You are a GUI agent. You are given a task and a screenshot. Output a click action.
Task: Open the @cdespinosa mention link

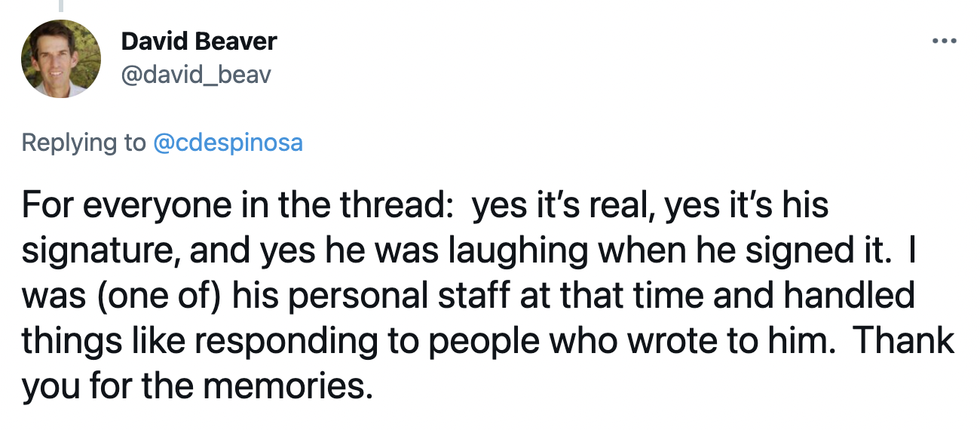[x=228, y=143]
